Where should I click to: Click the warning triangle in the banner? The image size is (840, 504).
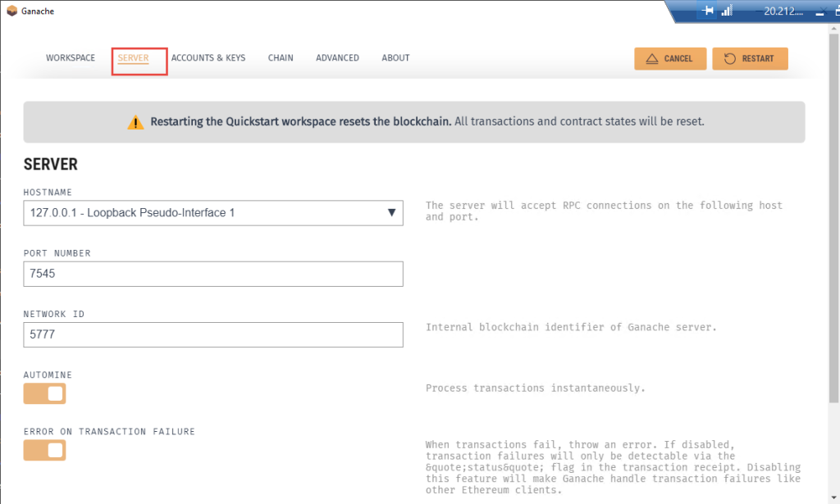(135, 122)
